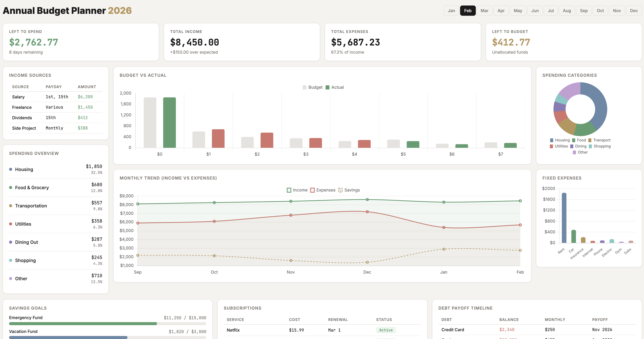The height and width of the screenshot is (339, 644).
Task: Toggle the Income series in Monthly Trend
Action: point(289,190)
